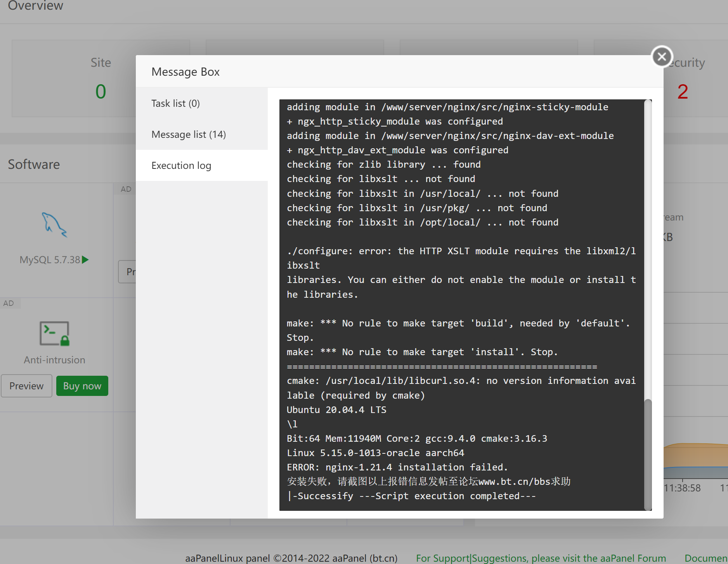Open the MySQL 5.7.38 software label

[x=50, y=260]
